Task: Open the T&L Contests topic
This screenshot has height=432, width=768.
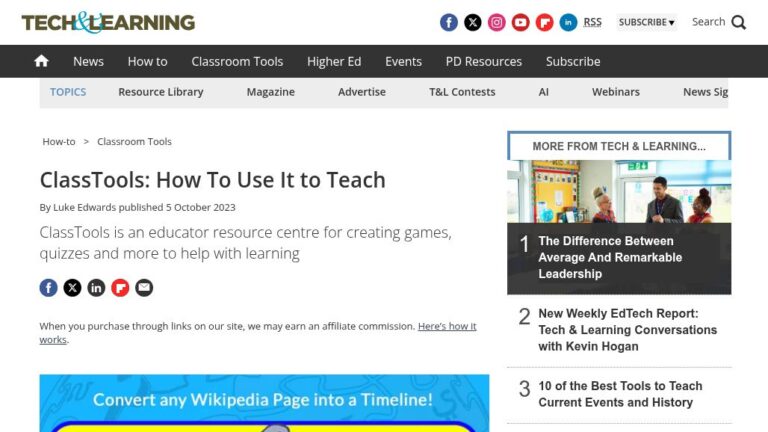Action: [x=462, y=92]
